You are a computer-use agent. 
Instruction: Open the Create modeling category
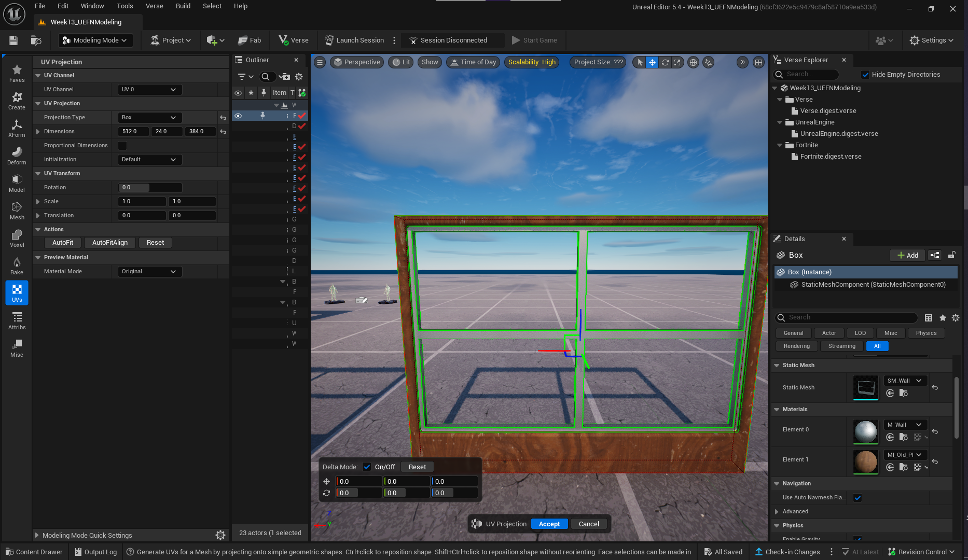[17, 101]
